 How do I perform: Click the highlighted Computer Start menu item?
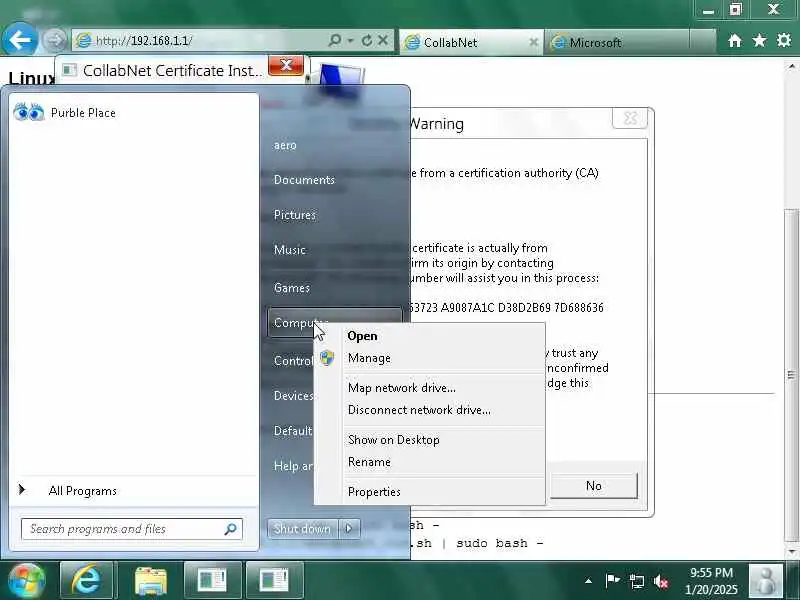coord(334,322)
